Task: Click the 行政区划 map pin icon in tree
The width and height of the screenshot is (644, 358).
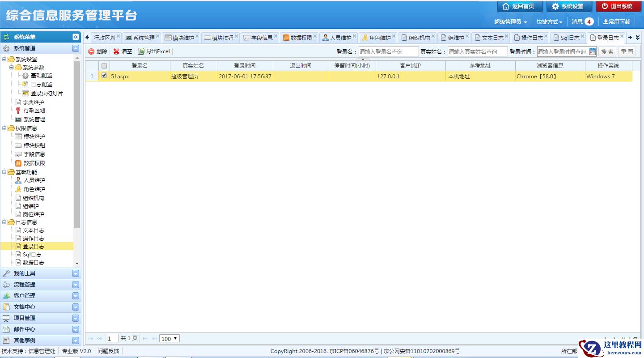Action: click(x=18, y=111)
